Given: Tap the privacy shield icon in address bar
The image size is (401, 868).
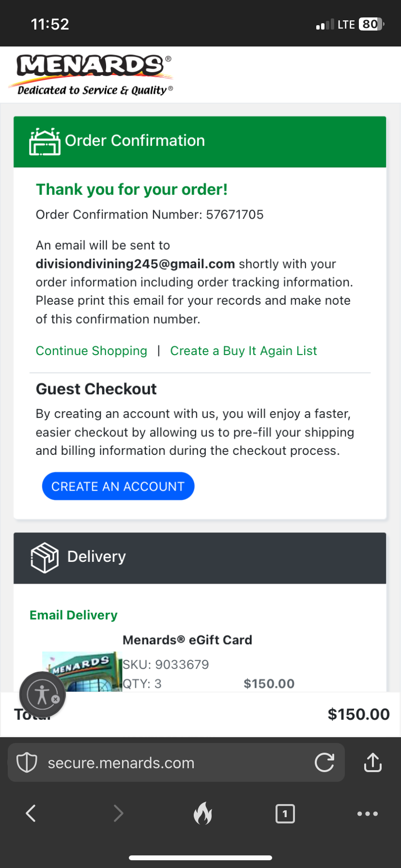Looking at the screenshot, I should (27, 762).
